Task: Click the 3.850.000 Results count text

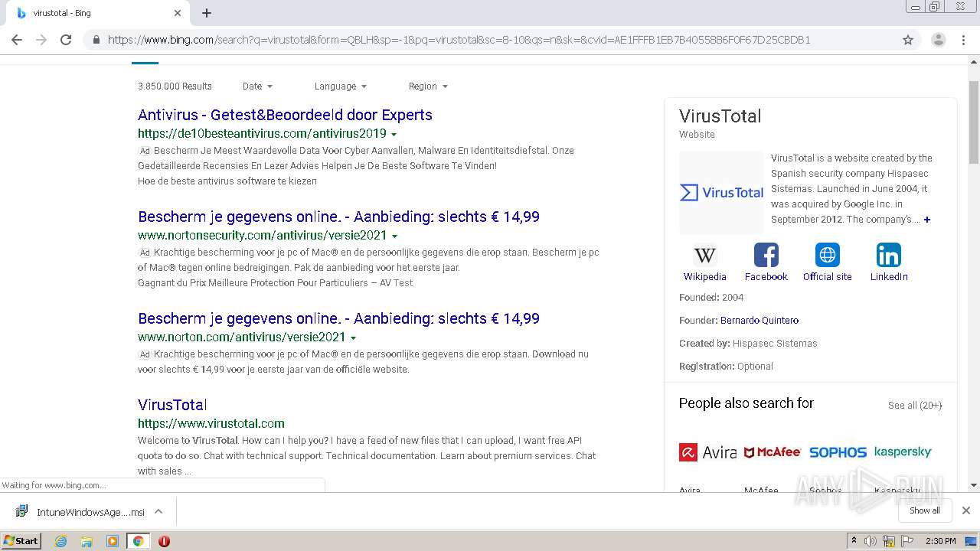Action: tap(175, 86)
